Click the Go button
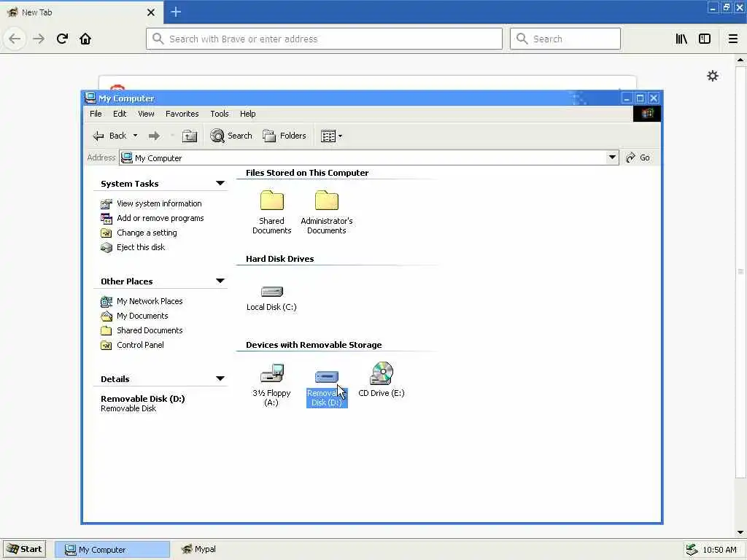The height and width of the screenshot is (560, 747). [x=638, y=157]
